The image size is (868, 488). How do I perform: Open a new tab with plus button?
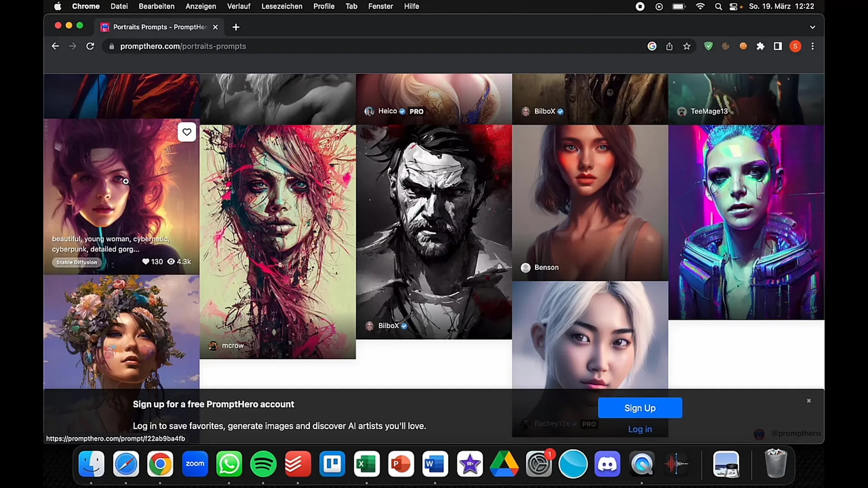point(236,27)
